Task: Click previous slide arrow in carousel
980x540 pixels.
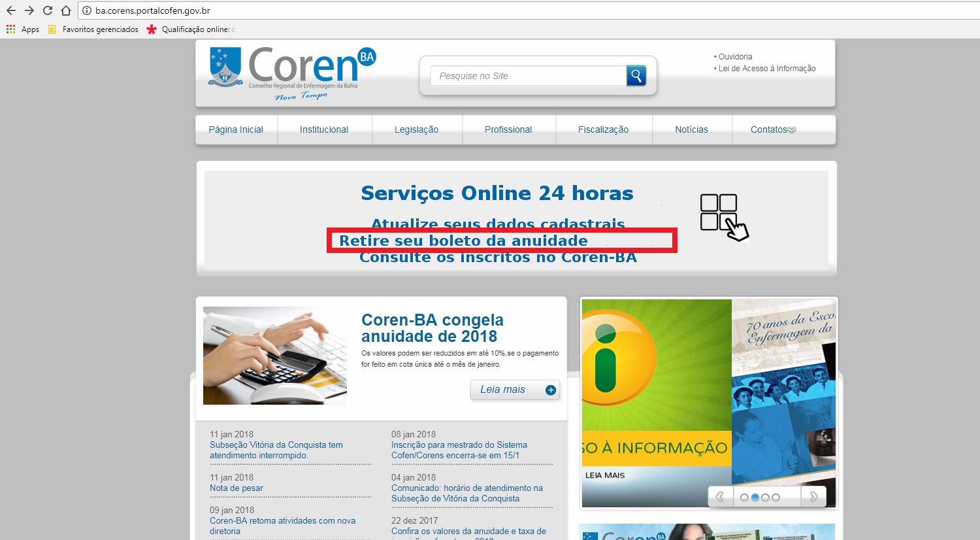Action: [720, 497]
